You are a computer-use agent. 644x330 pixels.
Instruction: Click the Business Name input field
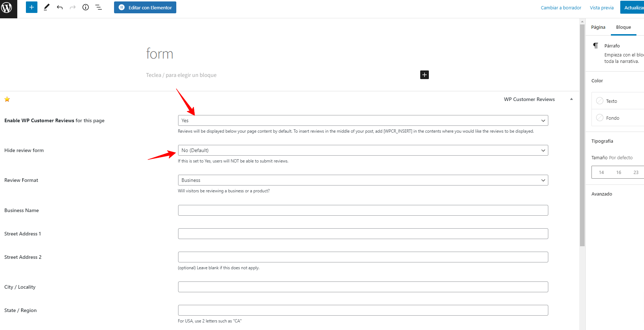pyautogui.click(x=363, y=210)
